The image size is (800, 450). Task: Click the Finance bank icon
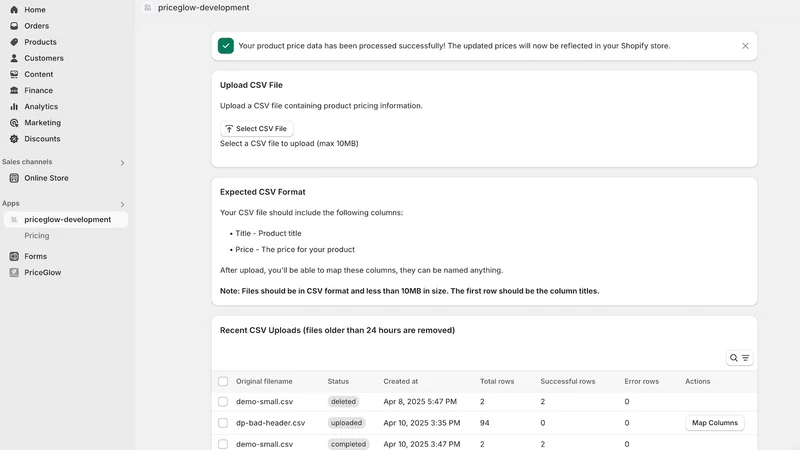[x=14, y=90]
